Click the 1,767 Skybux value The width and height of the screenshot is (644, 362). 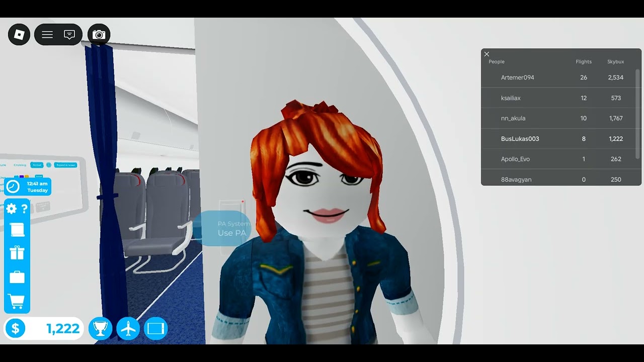[x=616, y=118]
